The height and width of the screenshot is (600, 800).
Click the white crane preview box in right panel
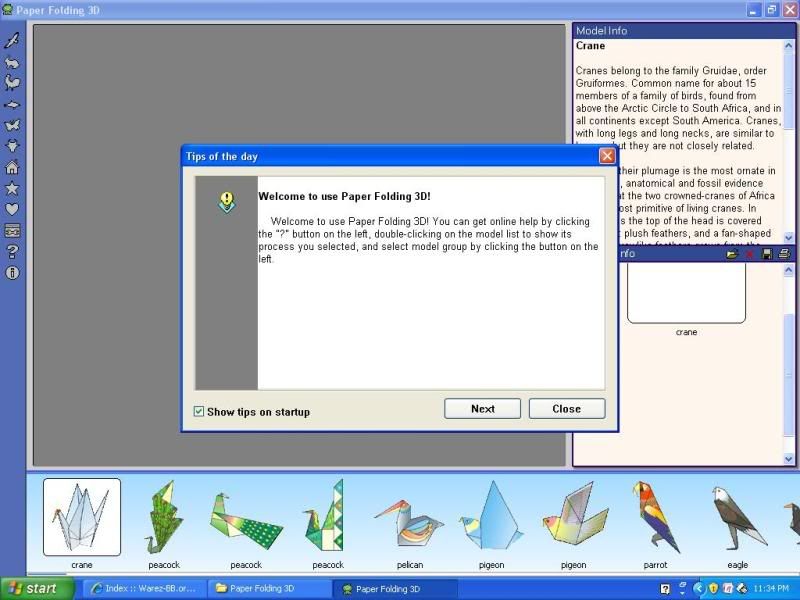pyautogui.click(x=686, y=293)
